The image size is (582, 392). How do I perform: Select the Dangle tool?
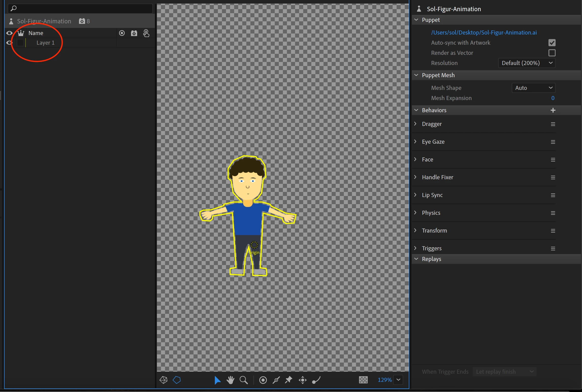tap(316, 380)
